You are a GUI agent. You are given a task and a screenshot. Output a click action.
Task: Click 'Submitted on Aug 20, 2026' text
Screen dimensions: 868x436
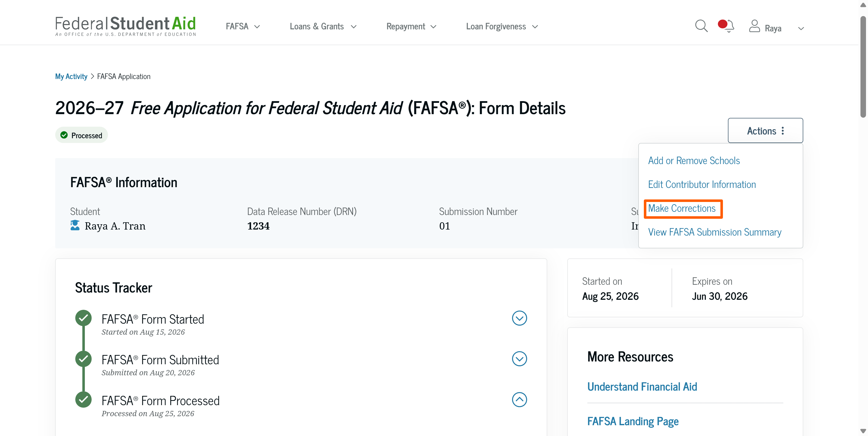[x=148, y=373]
